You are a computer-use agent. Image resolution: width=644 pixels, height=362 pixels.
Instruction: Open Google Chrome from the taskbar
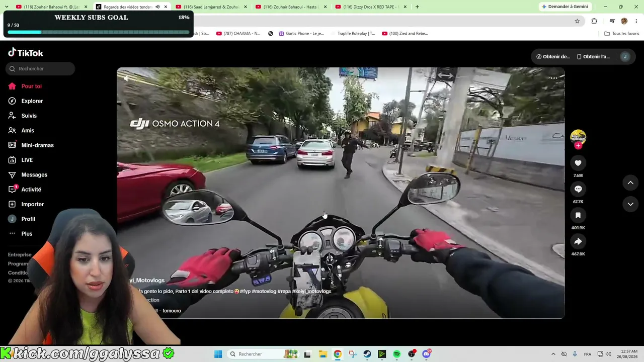338,354
